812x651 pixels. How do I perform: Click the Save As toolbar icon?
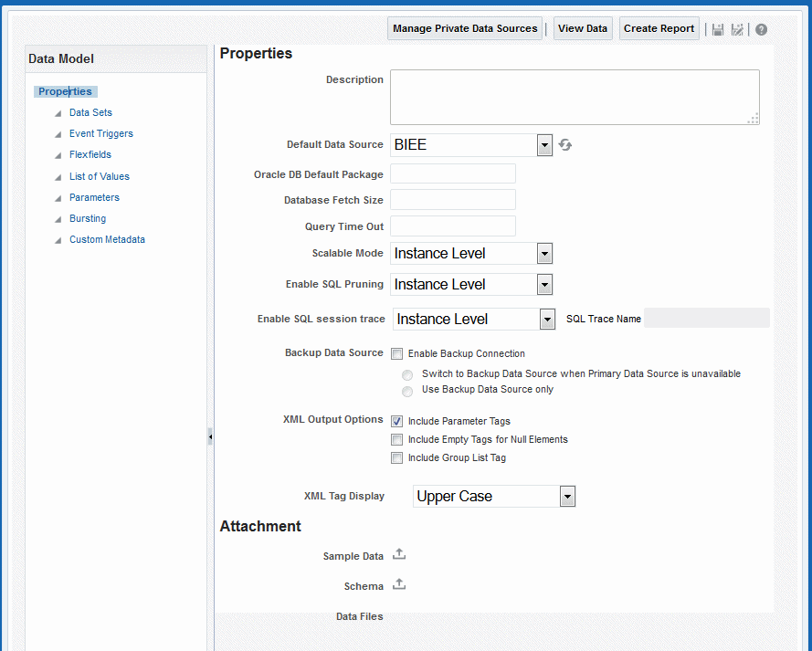[x=737, y=28]
